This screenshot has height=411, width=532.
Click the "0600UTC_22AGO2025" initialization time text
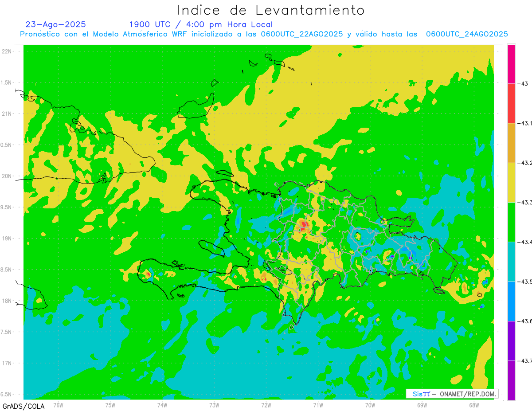(301, 34)
